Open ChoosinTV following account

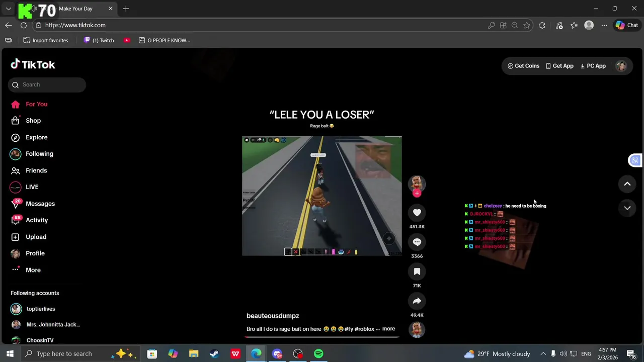40,340
